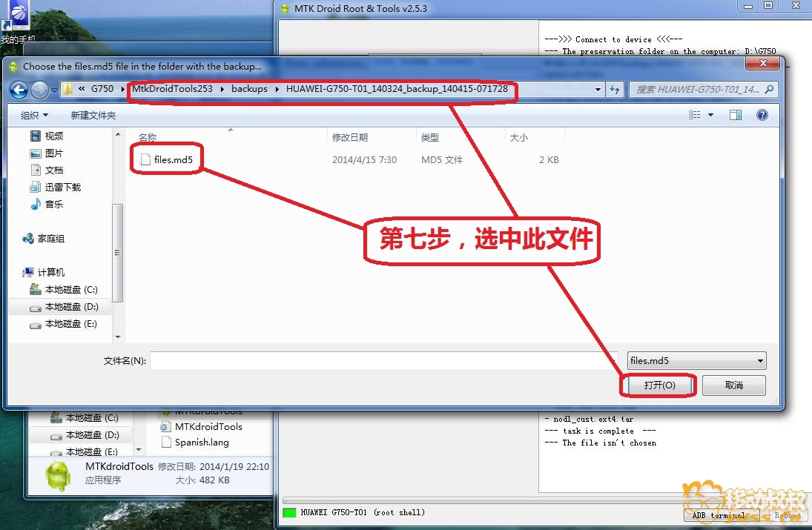812x530 pixels.
Task: Click the change view icon in the dialog toolbar
Action: 695,115
